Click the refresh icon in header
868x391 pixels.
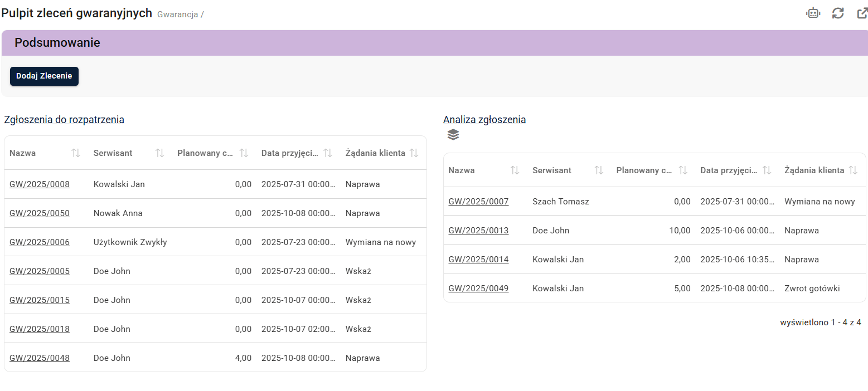(837, 13)
